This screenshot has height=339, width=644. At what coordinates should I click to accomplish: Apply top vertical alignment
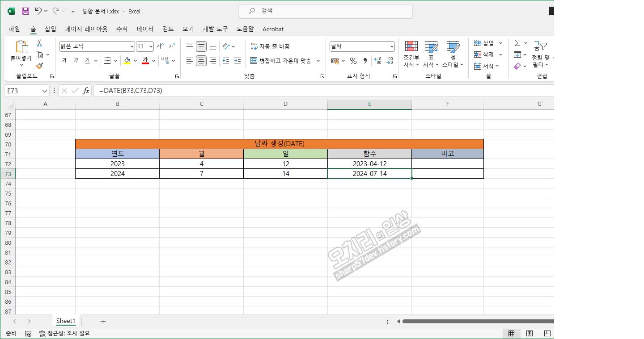tap(190, 46)
